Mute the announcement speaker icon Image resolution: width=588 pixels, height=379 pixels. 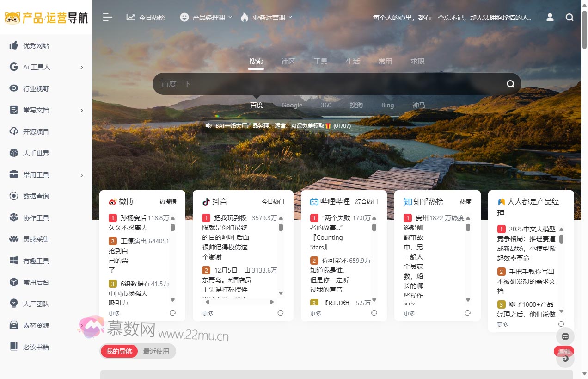tap(208, 125)
